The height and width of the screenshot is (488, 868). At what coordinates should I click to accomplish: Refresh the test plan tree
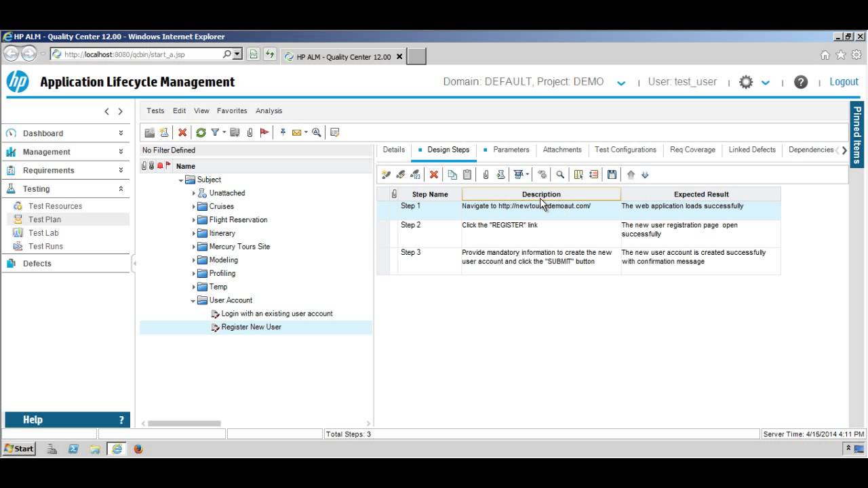201,133
